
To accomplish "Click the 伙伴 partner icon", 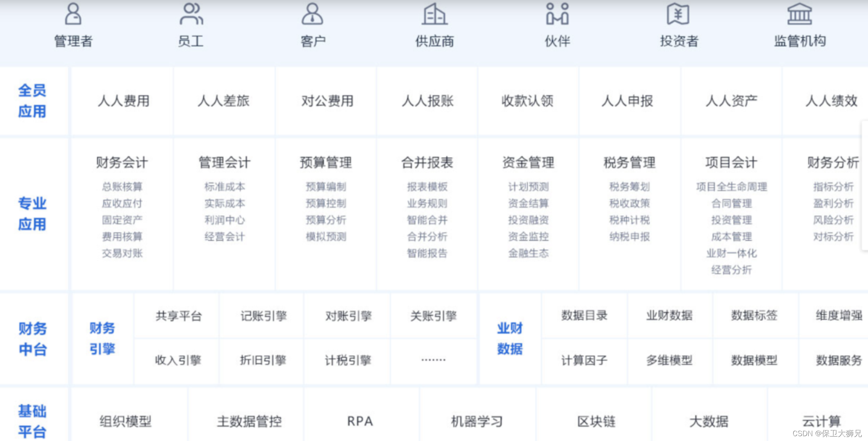I will click(557, 14).
